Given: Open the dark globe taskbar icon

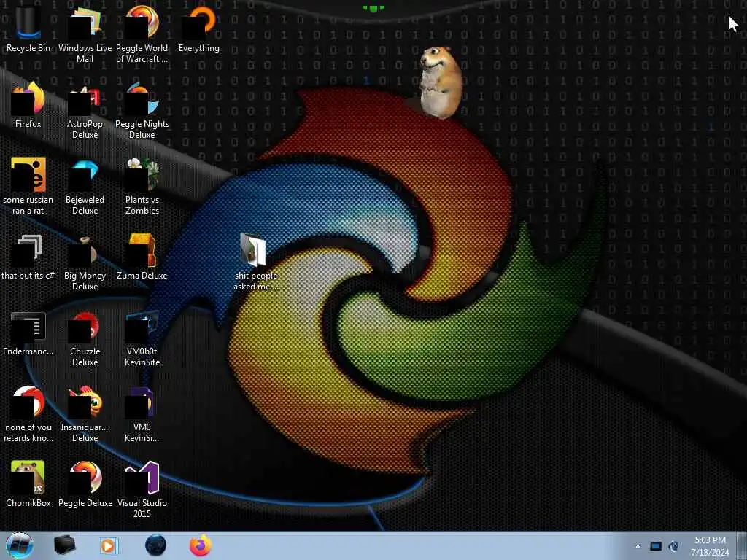Looking at the screenshot, I should coord(156,545).
